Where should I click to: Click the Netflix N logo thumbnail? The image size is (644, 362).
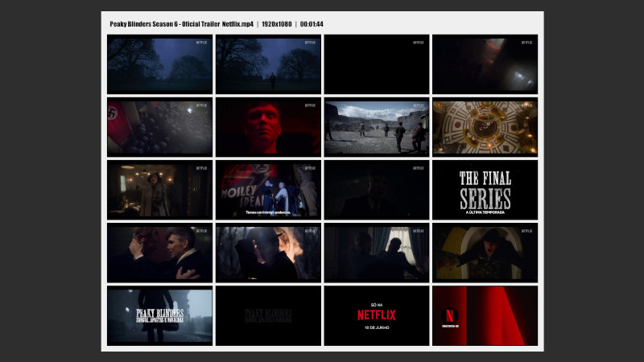pyautogui.click(x=485, y=315)
